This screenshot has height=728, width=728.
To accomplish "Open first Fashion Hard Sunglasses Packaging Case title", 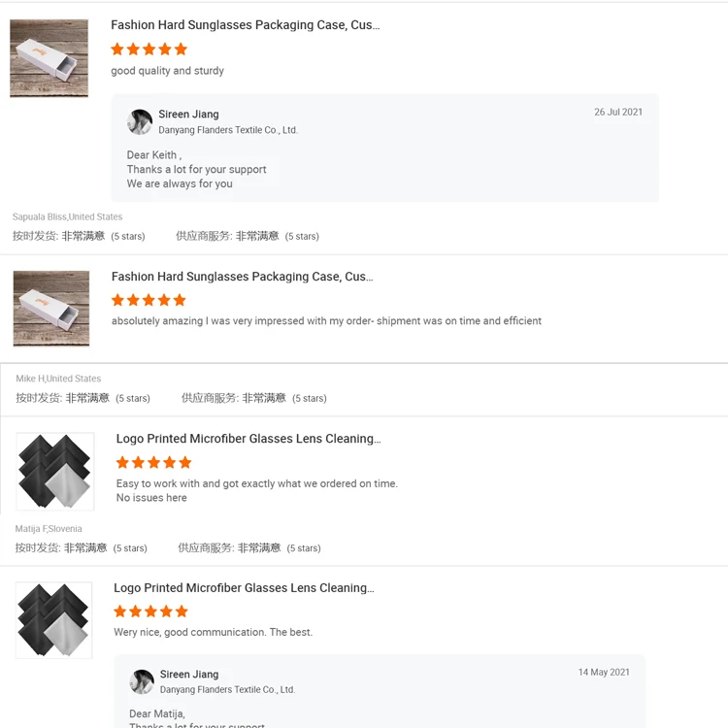I will 245,25.
